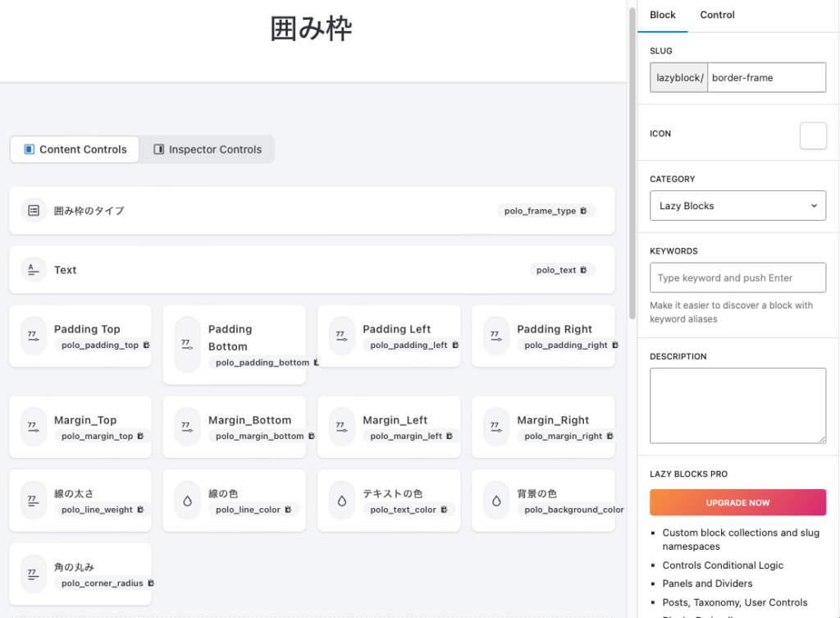Copy the polo_text slug using the copy icon
This screenshot has width=840, height=618.
583,270
